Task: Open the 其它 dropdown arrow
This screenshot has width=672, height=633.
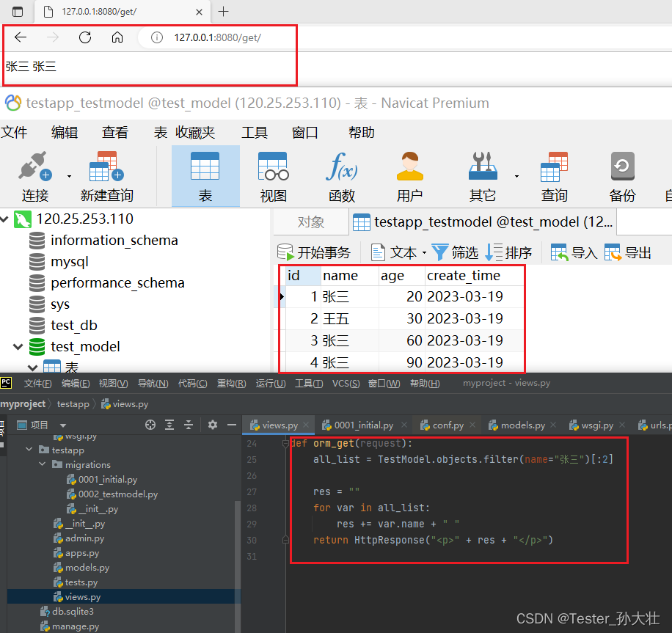Action: (x=516, y=176)
